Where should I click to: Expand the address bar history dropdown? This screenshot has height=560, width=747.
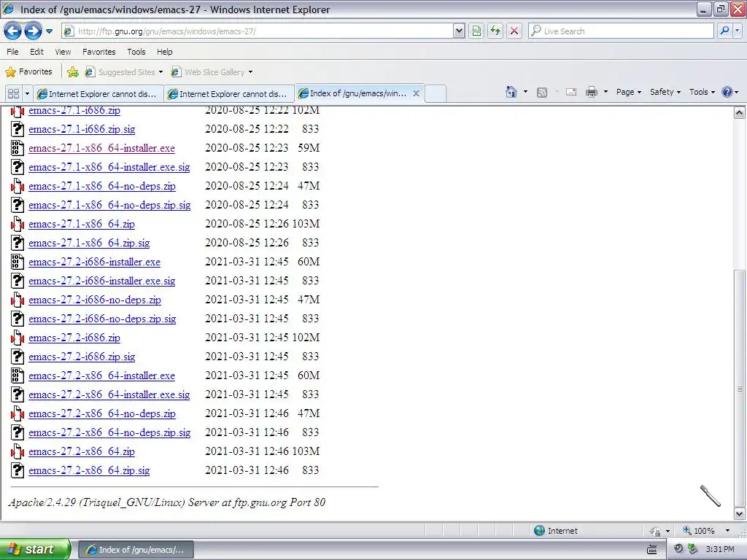[x=459, y=31]
